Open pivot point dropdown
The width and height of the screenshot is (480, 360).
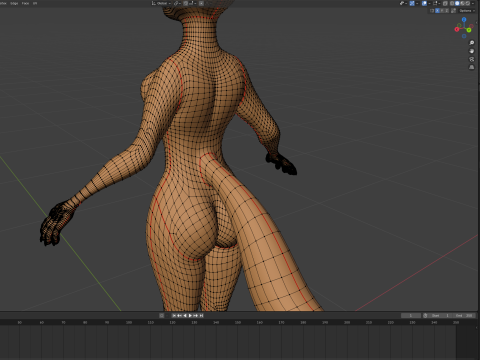point(177,3)
